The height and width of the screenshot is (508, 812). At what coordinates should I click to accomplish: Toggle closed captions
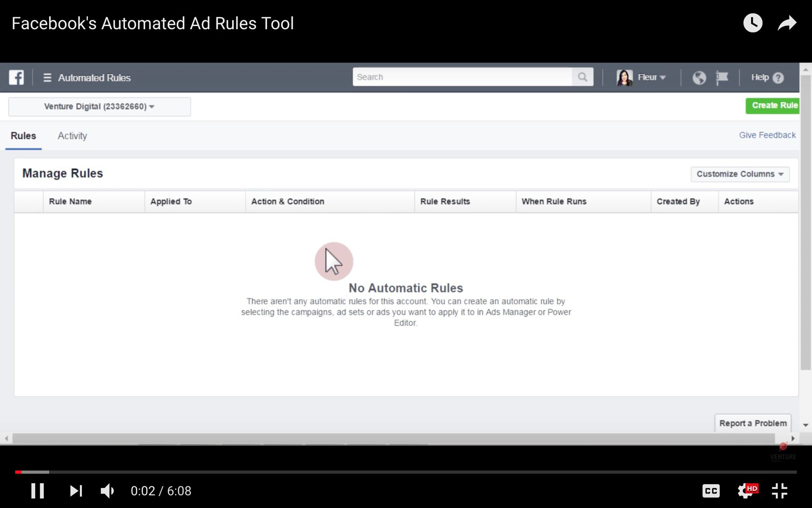(x=711, y=491)
